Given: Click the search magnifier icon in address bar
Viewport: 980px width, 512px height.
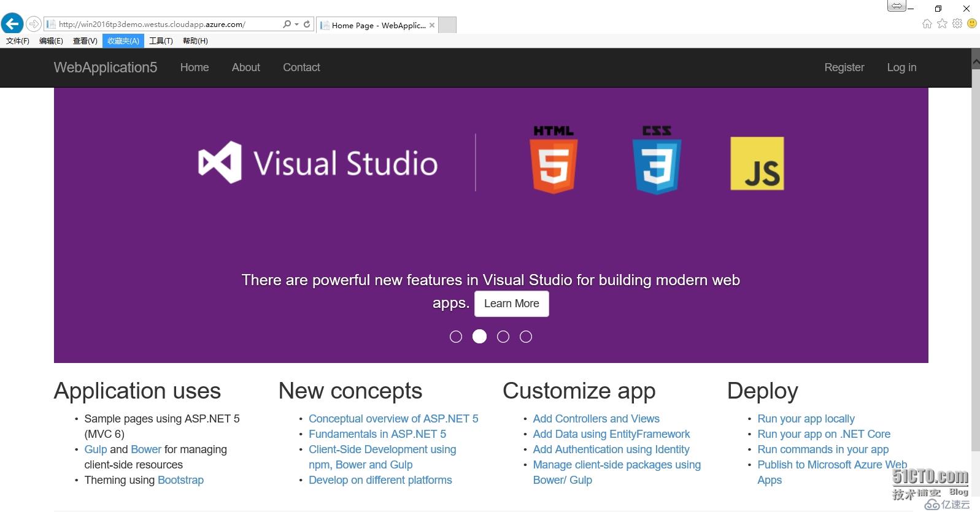Looking at the screenshot, I should (287, 25).
